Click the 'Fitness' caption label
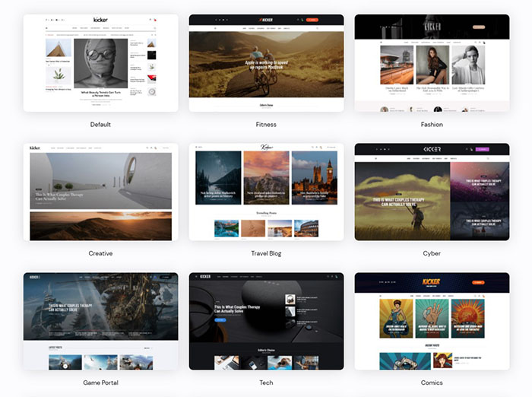Screen dimensions: 532x397 click(266, 125)
